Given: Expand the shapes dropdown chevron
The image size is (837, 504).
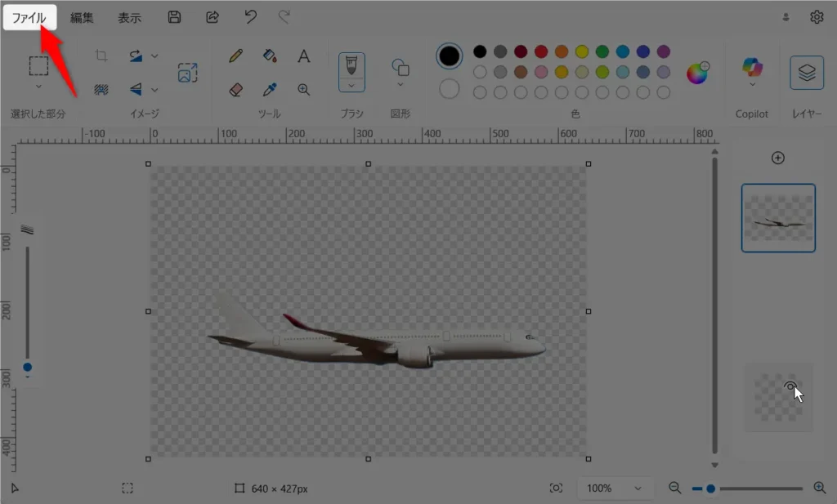Looking at the screenshot, I should 401,84.
